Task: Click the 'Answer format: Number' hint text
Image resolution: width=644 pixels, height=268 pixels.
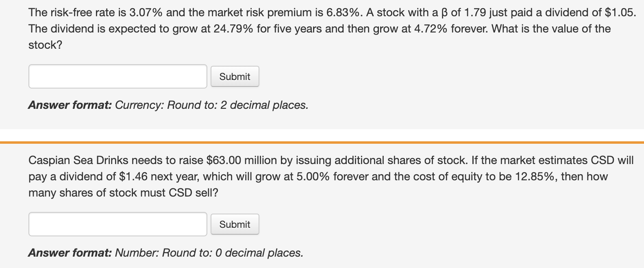Action: 166,253
